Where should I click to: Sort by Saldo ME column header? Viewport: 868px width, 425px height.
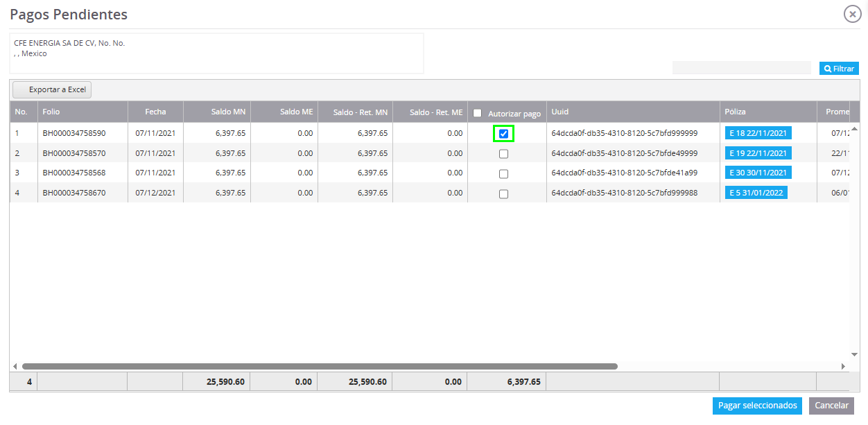click(284, 112)
